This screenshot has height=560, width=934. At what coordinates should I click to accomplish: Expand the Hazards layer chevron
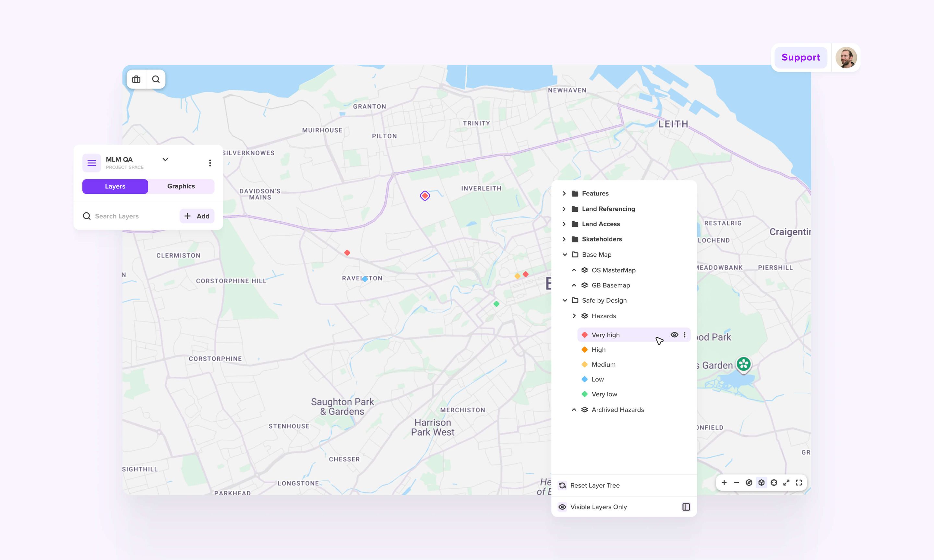574,316
